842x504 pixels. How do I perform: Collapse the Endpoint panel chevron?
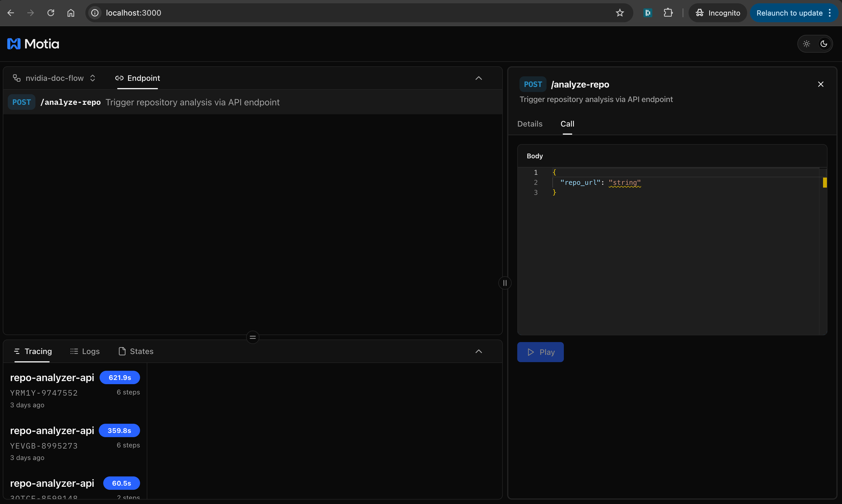click(479, 78)
